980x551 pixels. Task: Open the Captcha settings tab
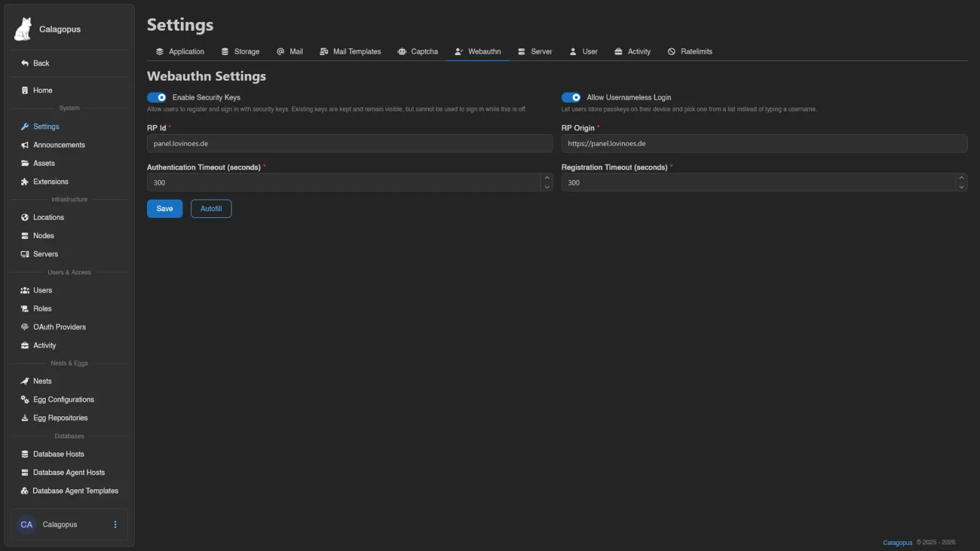tap(418, 51)
